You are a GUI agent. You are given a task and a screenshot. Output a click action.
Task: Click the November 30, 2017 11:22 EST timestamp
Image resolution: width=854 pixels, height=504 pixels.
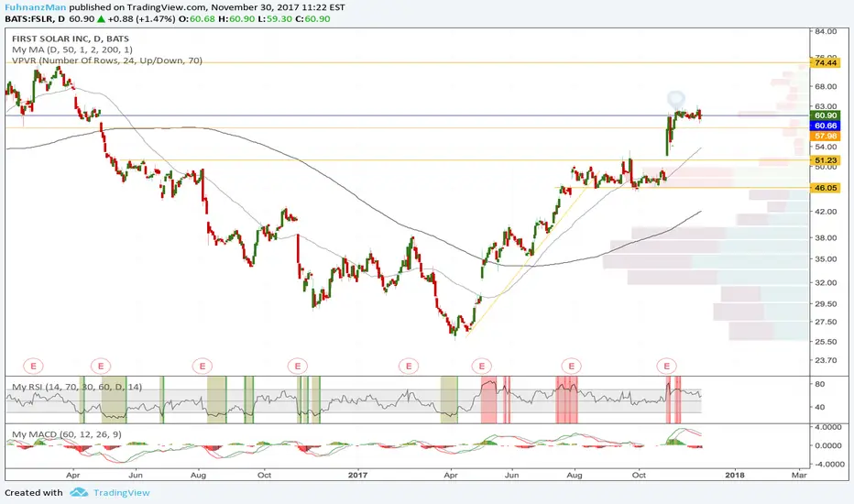(279, 7)
